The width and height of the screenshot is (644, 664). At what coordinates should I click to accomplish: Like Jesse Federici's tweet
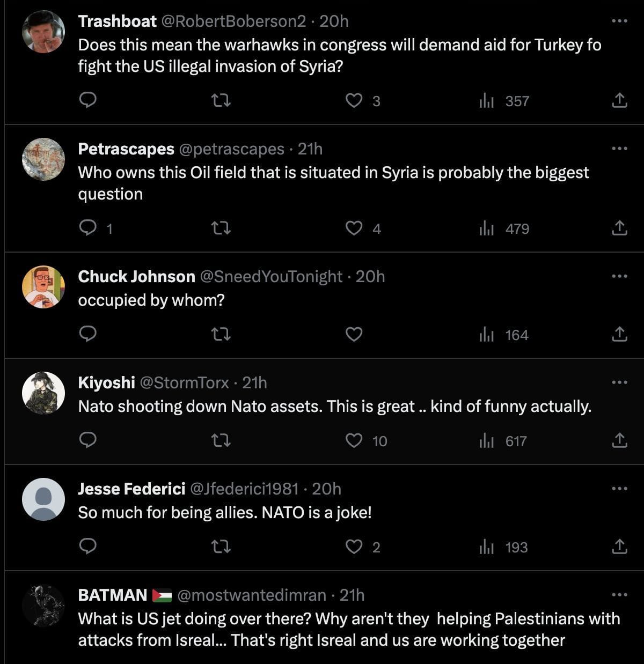355,547
